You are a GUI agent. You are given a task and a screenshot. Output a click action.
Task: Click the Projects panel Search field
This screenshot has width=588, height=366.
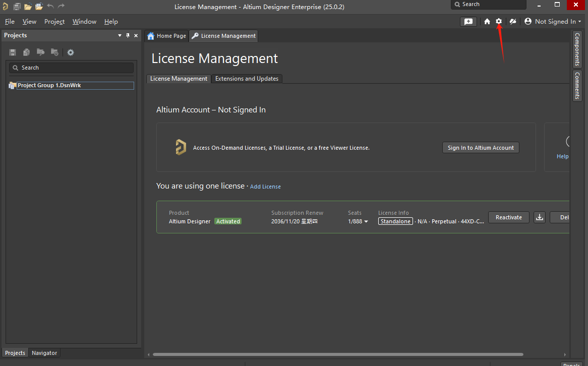[71, 68]
